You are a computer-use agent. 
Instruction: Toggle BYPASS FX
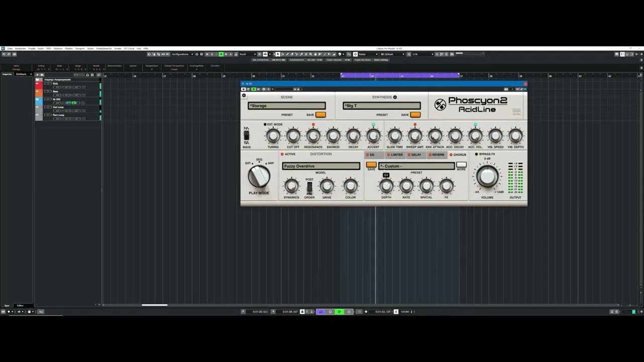tap(476, 154)
